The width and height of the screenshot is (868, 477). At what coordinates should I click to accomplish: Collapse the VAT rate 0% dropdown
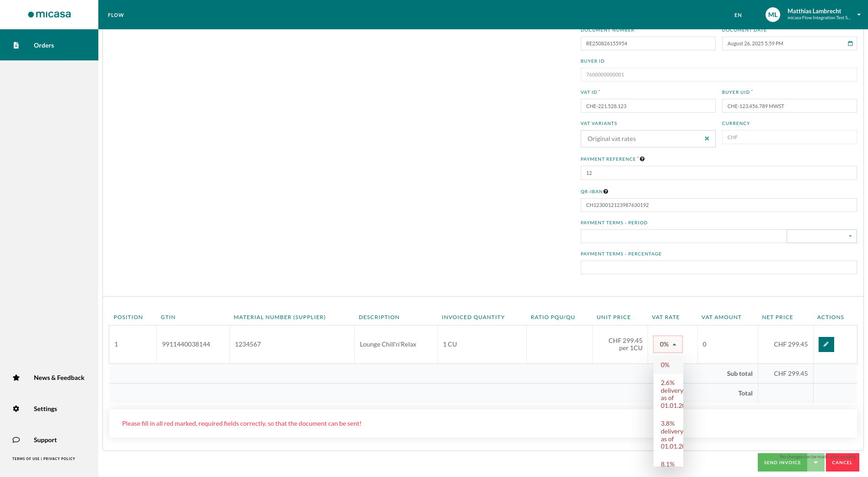tap(668, 344)
